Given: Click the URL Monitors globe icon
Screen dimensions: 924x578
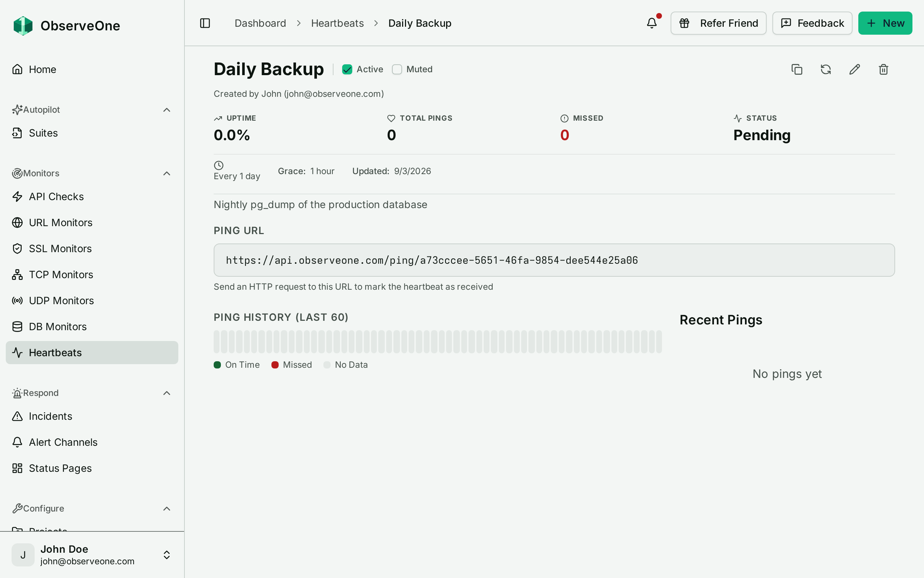Looking at the screenshot, I should click(17, 223).
